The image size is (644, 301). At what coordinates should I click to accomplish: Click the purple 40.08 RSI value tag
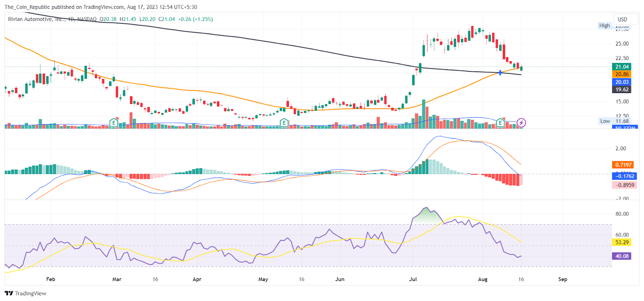(x=622, y=256)
